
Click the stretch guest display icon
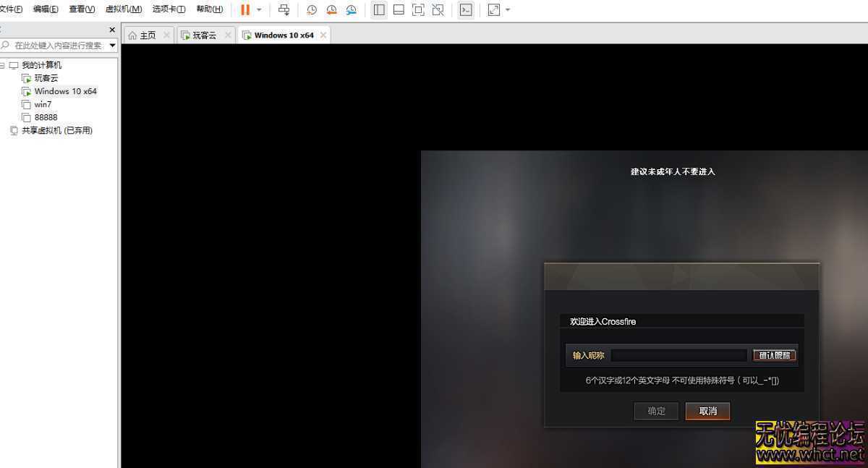click(x=494, y=10)
